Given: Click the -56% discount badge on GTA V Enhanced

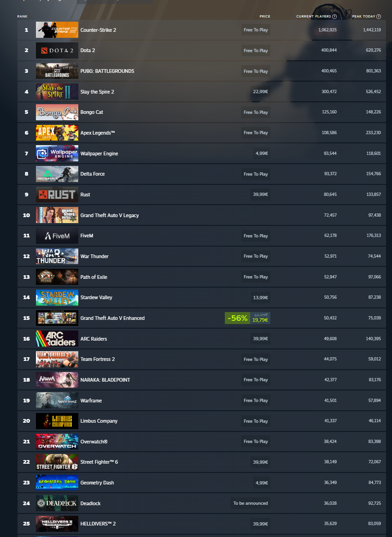Looking at the screenshot, I should click(x=237, y=318).
